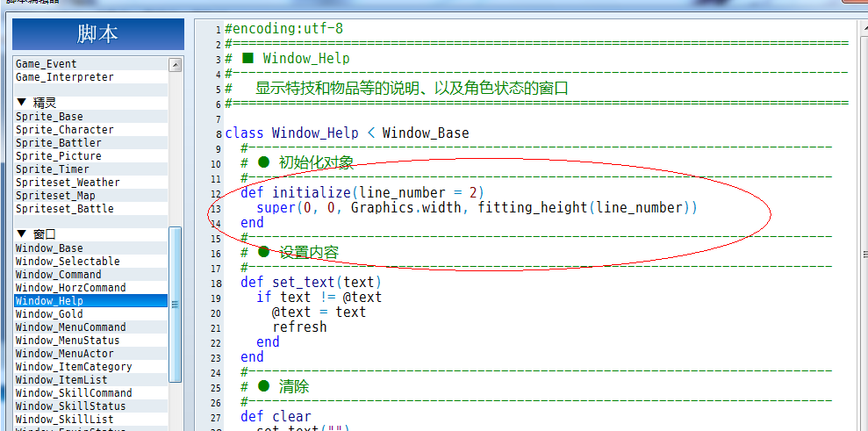The width and height of the screenshot is (868, 431).
Task: Open the Window_SkillStatus script
Action: tap(90, 406)
